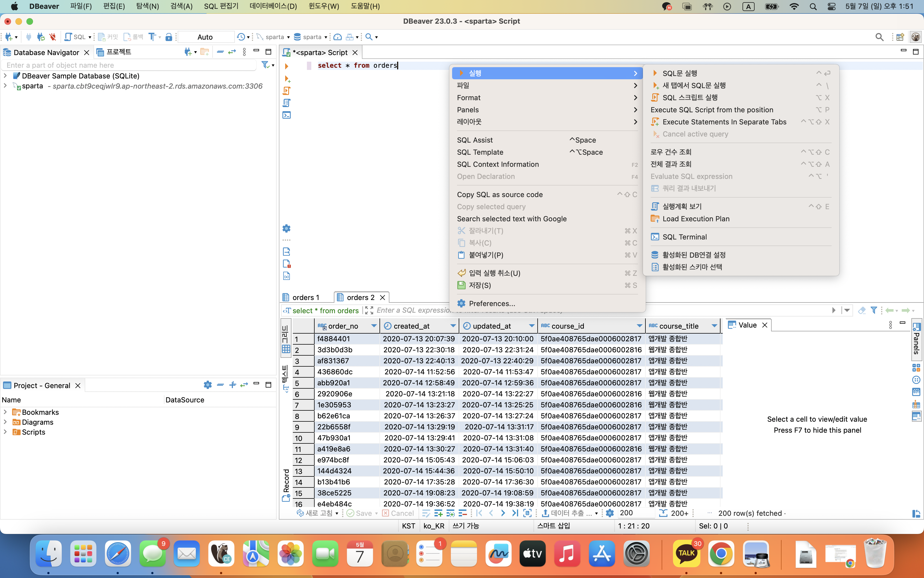The image size is (924, 578).
Task: Click the Commit button in toolbar
Action: coord(108,37)
